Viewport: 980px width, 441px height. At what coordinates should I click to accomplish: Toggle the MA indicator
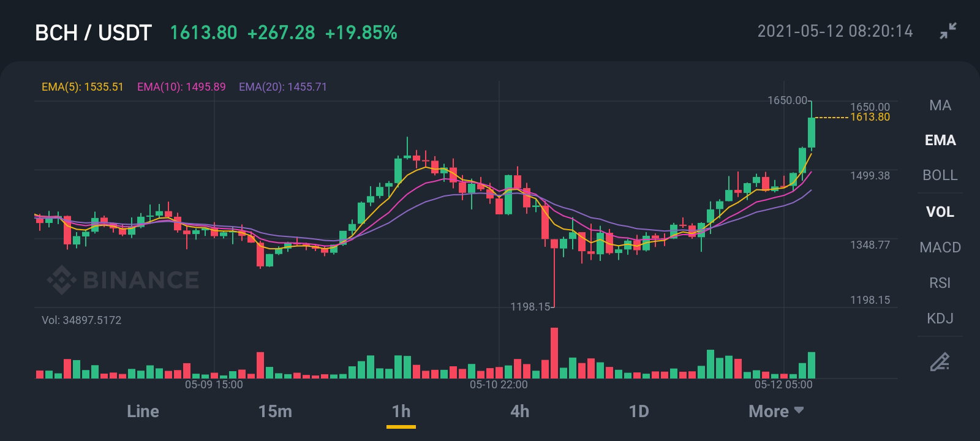940,105
